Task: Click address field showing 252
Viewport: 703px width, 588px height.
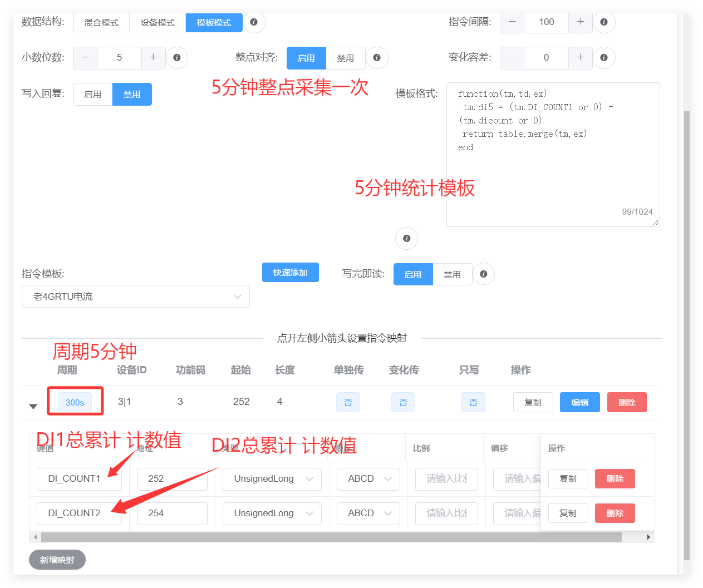Action: [x=172, y=479]
